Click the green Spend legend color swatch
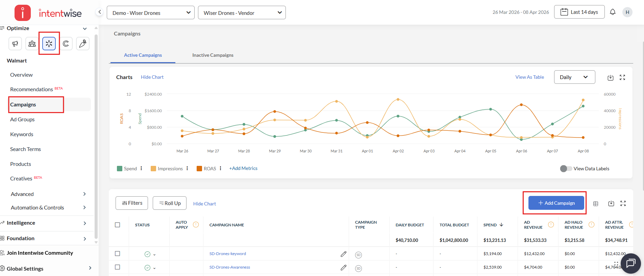The image size is (644, 276). tap(120, 169)
